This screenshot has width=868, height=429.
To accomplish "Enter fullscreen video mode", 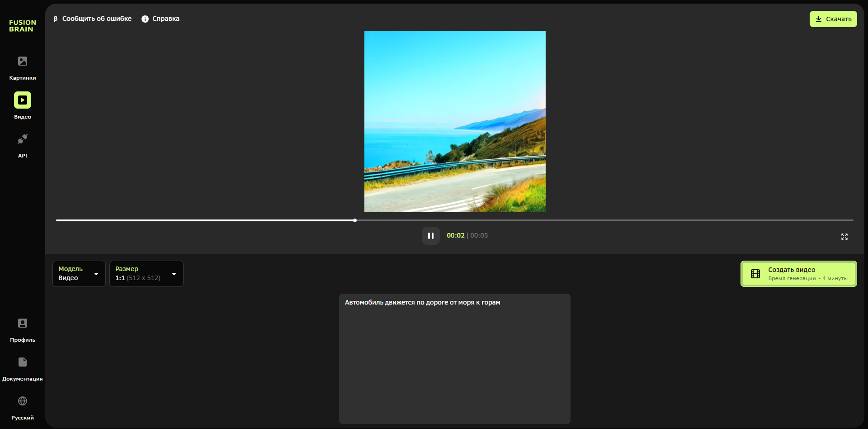I will click(844, 237).
